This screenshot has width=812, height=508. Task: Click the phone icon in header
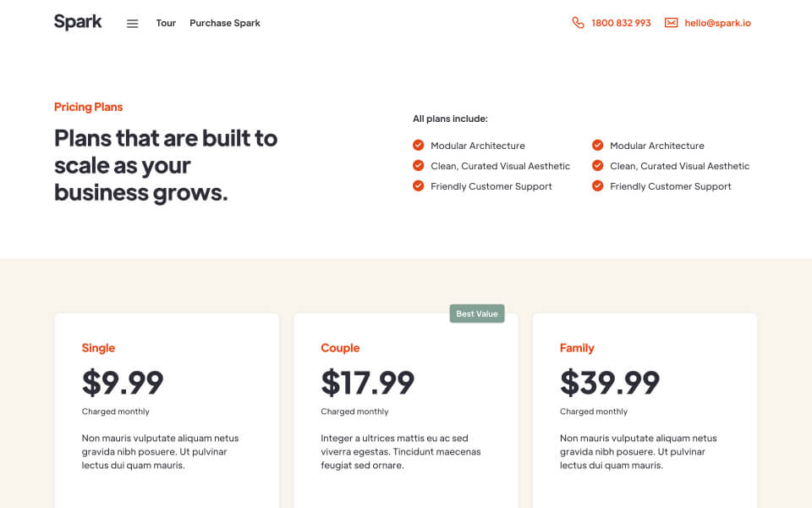click(x=578, y=23)
